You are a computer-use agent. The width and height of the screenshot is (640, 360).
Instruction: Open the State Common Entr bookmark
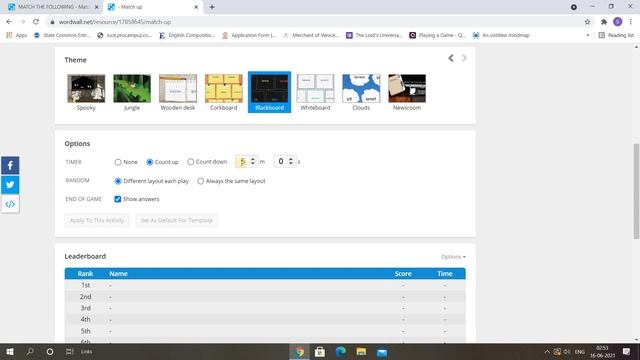(x=62, y=36)
